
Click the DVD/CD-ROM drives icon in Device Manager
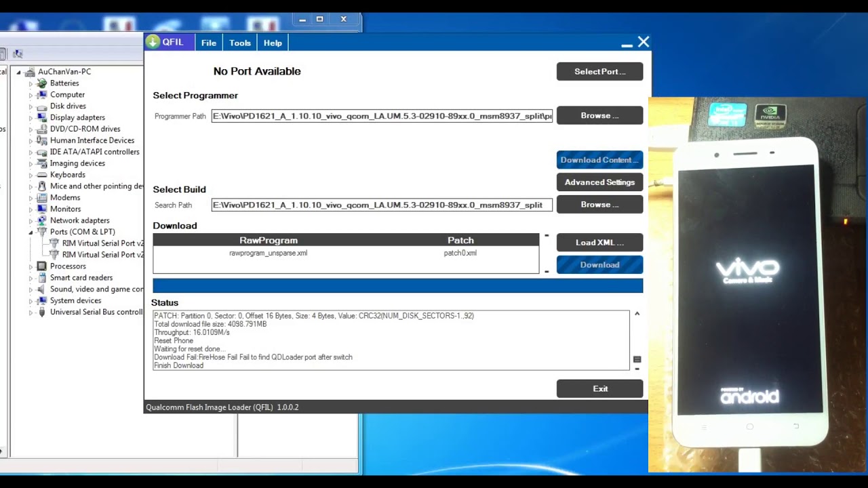[42, 129]
